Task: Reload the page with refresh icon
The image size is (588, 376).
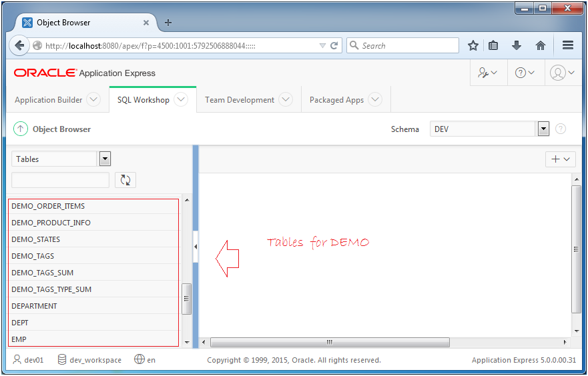Action: point(334,46)
